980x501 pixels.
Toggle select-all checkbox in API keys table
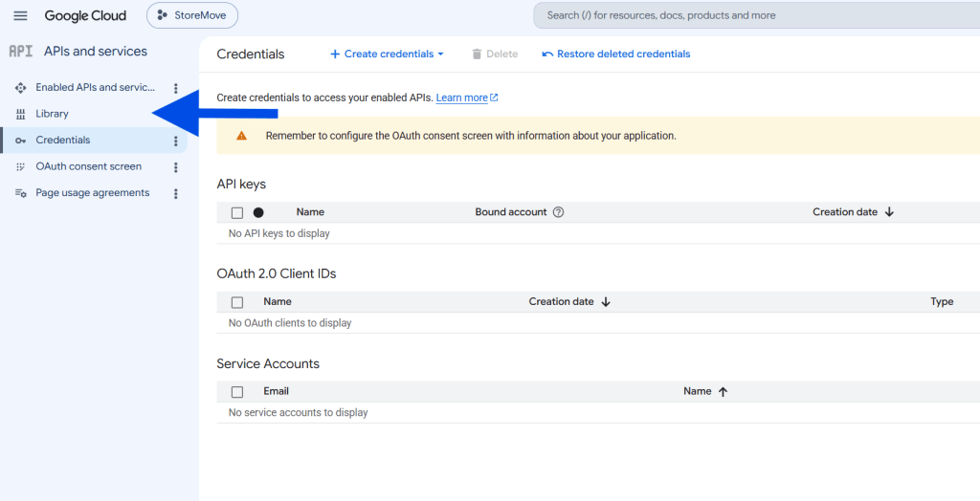237,213
